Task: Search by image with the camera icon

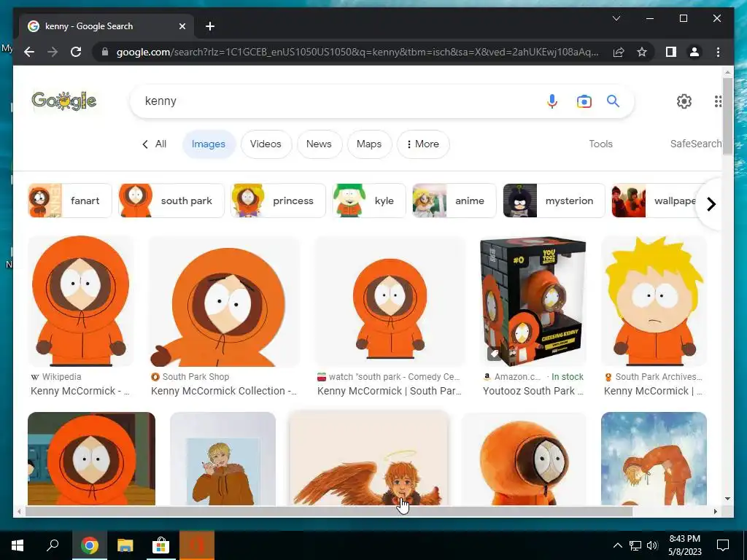Action: (584, 101)
